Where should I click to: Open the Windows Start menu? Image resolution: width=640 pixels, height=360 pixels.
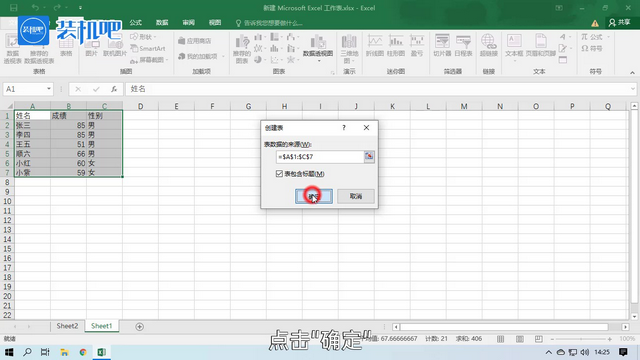[9, 352]
